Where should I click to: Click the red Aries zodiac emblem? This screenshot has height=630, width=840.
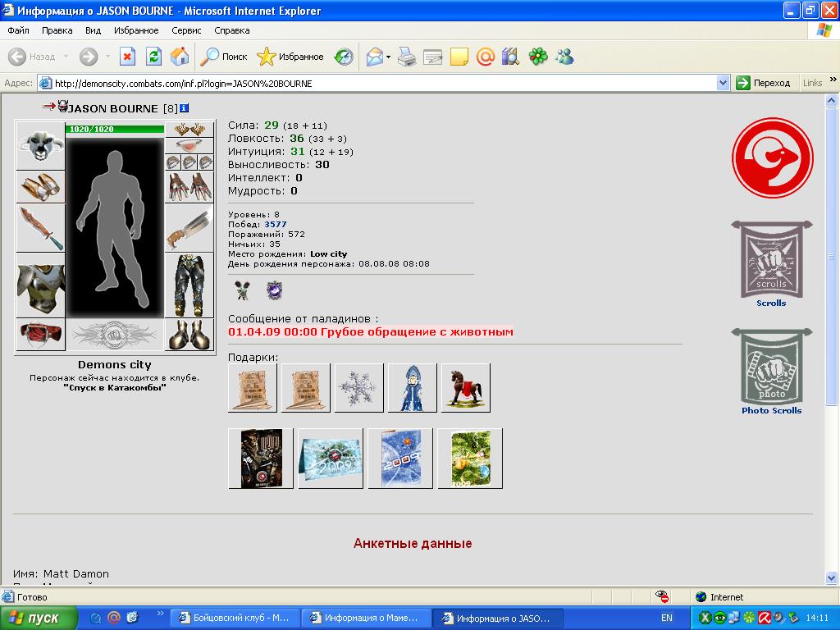pyautogui.click(x=773, y=158)
